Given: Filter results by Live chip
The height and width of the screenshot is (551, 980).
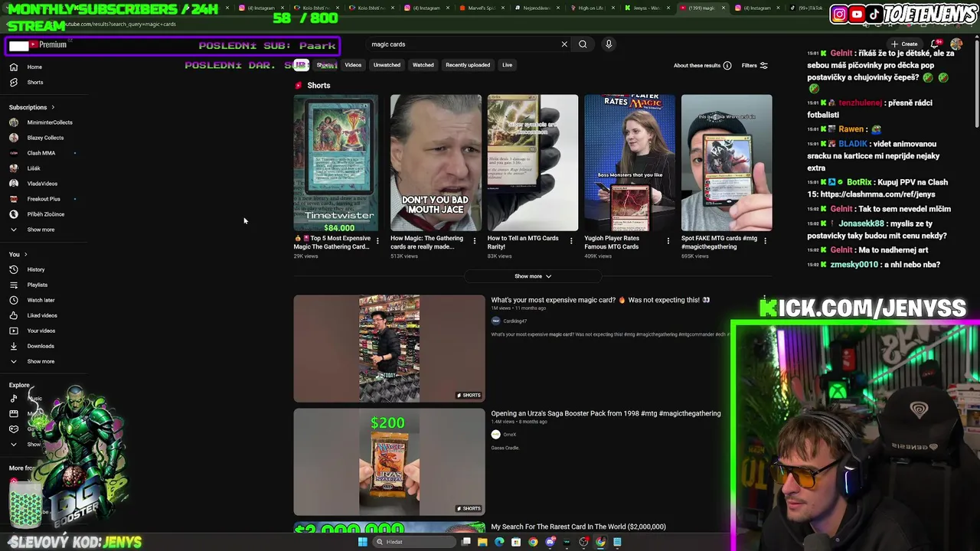Looking at the screenshot, I should coord(507,65).
